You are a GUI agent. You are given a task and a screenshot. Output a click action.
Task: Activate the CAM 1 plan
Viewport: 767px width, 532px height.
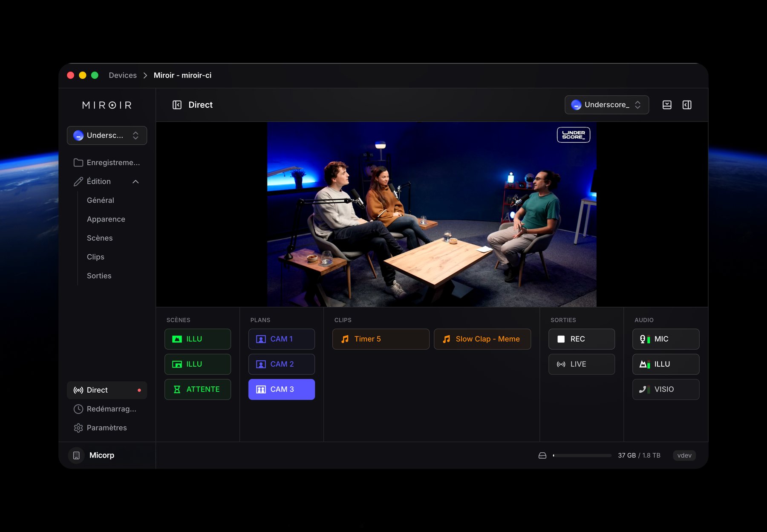point(281,339)
